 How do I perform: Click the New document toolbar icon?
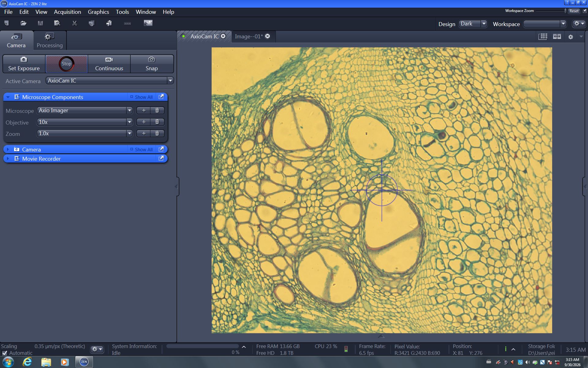[7, 23]
